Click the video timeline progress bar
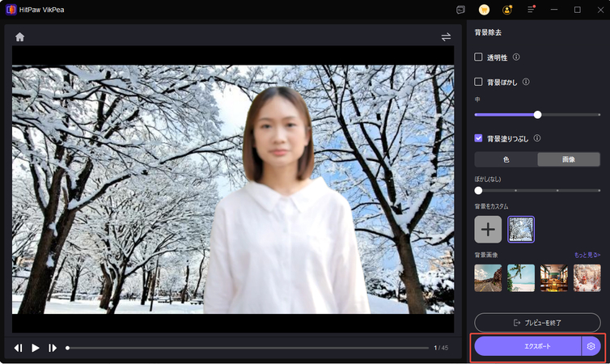Viewport: 610px width, 364px height. [x=248, y=348]
